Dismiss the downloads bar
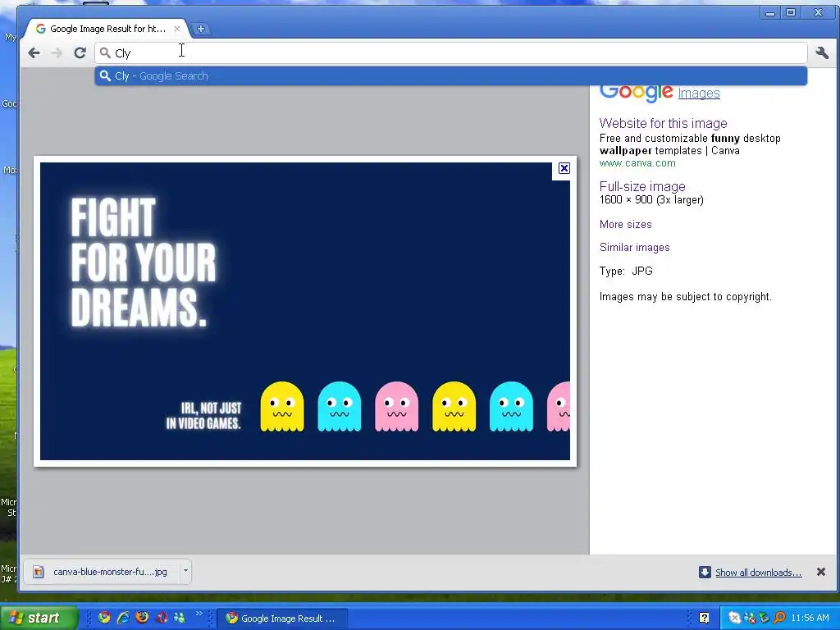 click(820, 572)
